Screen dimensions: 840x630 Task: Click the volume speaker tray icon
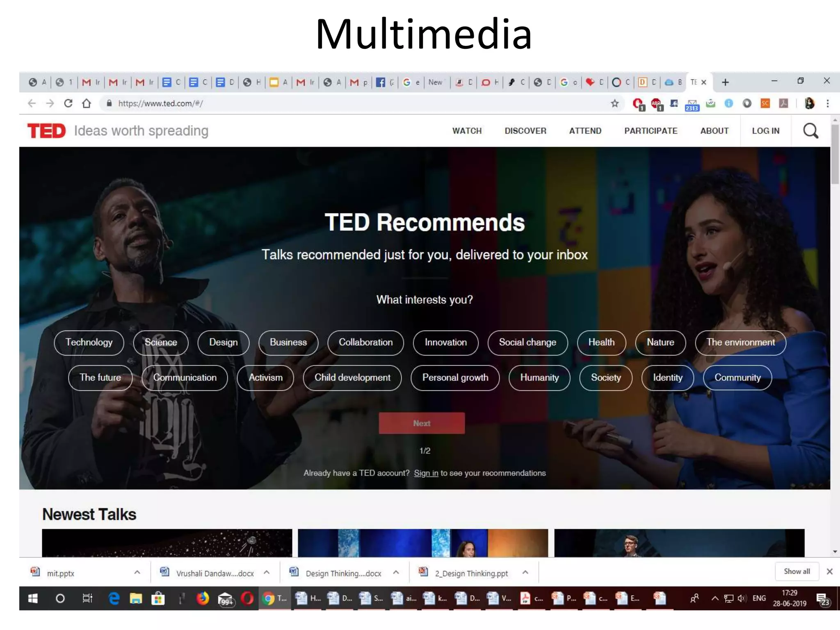[742, 598]
